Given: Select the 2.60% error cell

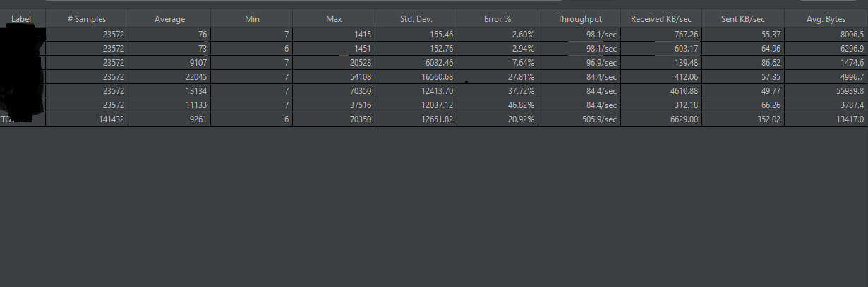Looking at the screenshot, I should 498,34.
